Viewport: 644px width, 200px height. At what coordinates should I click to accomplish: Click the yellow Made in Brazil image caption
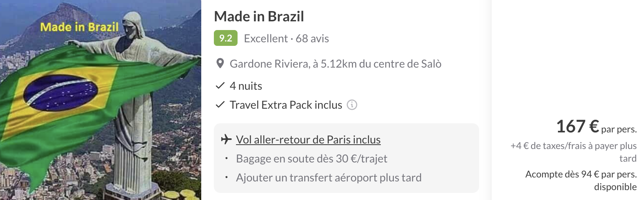(79, 27)
